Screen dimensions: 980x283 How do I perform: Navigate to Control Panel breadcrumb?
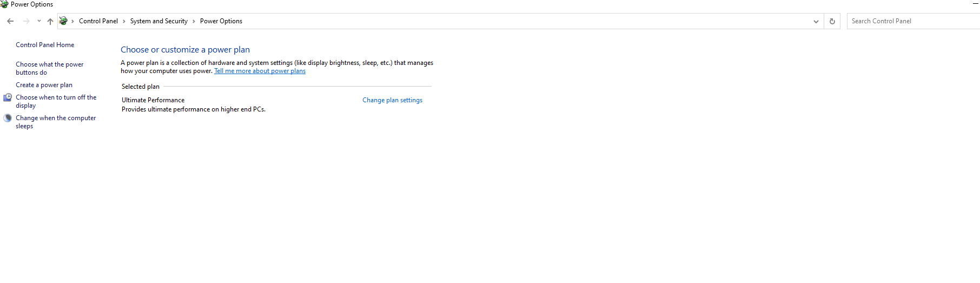98,21
